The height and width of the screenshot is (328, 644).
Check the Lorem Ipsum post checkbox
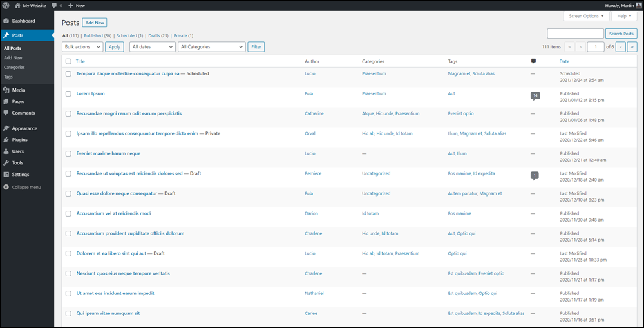point(68,93)
